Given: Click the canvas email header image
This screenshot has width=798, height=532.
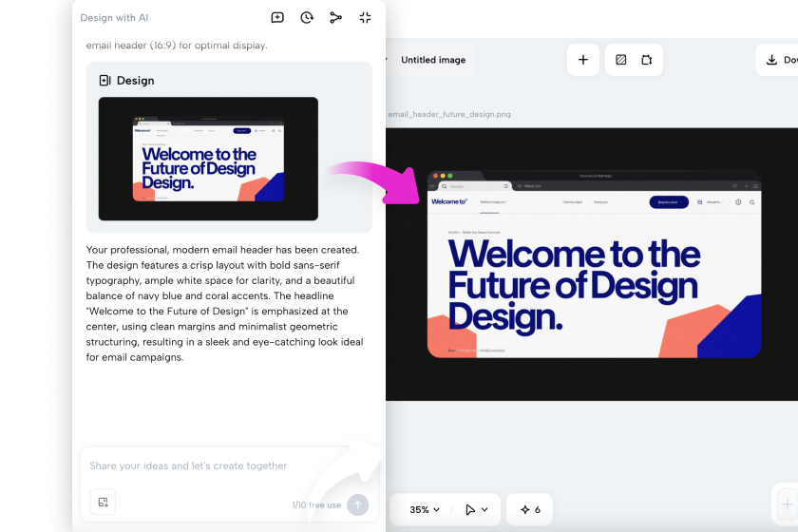Looking at the screenshot, I should (x=592, y=264).
